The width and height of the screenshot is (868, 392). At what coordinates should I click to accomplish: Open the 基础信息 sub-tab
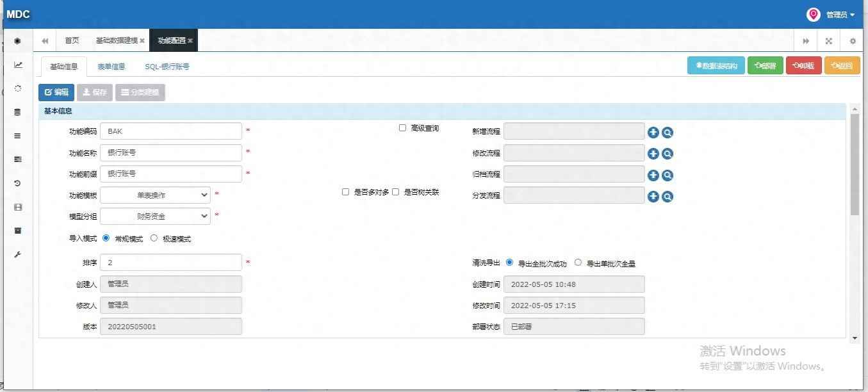[63, 67]
